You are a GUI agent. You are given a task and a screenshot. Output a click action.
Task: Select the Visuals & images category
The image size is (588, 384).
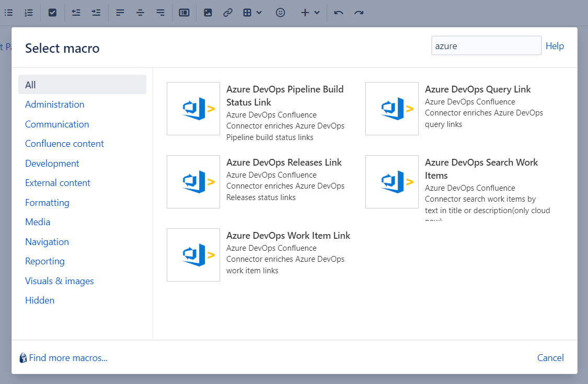tap(59, 281)
